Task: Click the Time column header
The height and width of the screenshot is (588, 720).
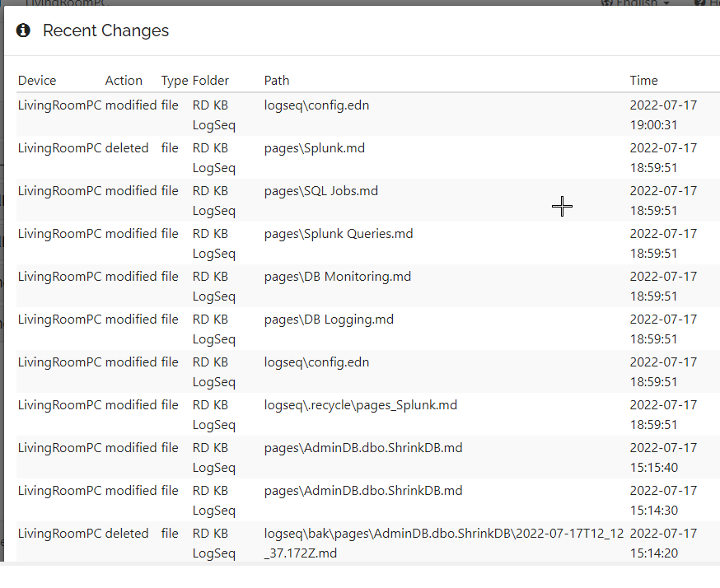Action: (643, 80)
